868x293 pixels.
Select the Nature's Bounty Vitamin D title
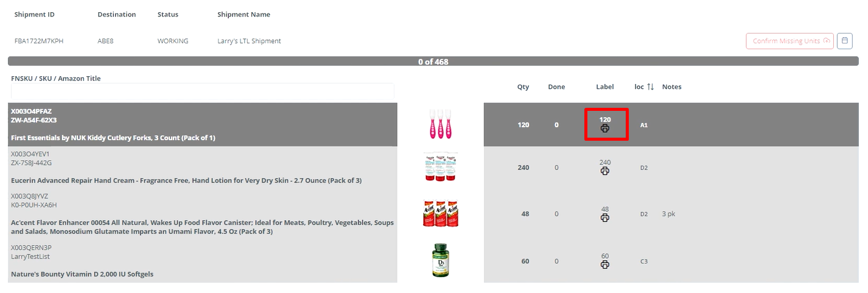click(82, 274)
